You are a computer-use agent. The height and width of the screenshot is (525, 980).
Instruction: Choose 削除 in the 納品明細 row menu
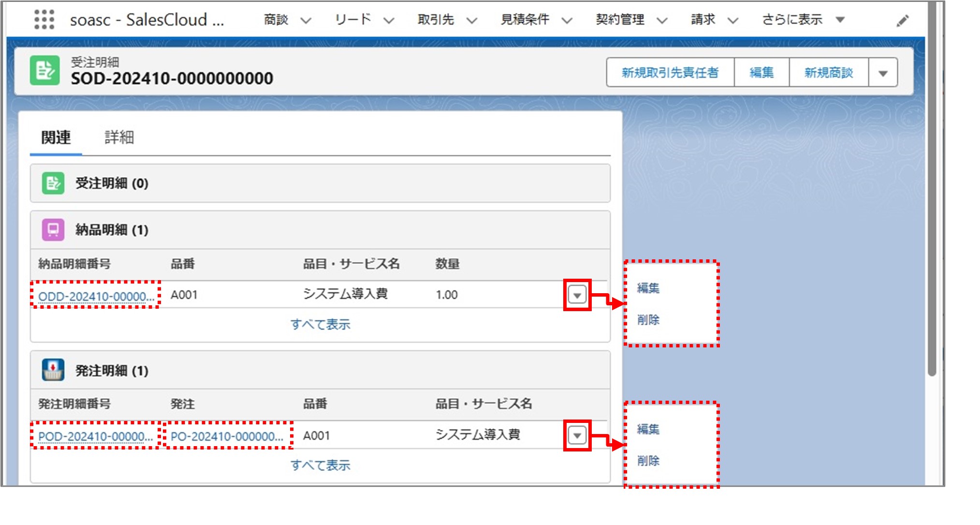point(648,319)
